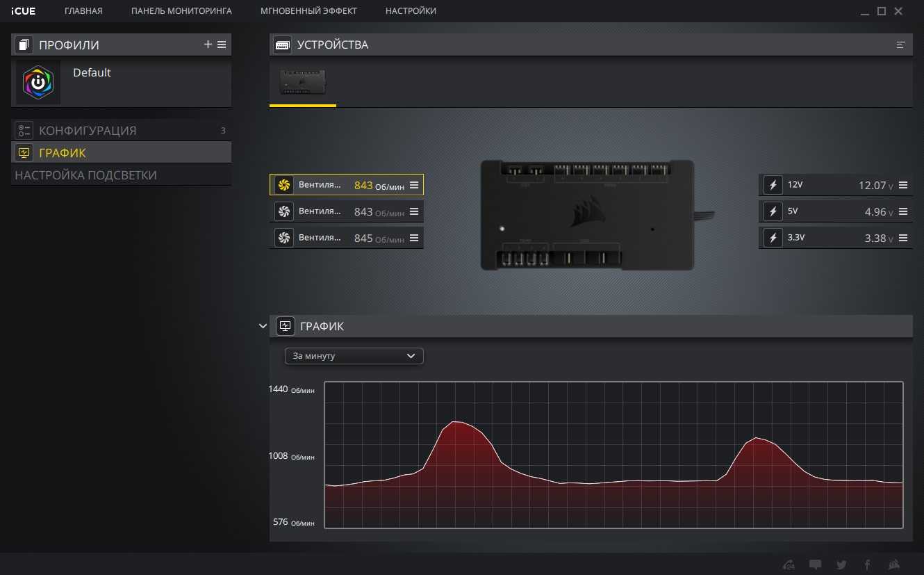The height and width of the screenshot is (575, 924).
Task: Click the chat bubble icon in footer
Action: click(815, 565)
